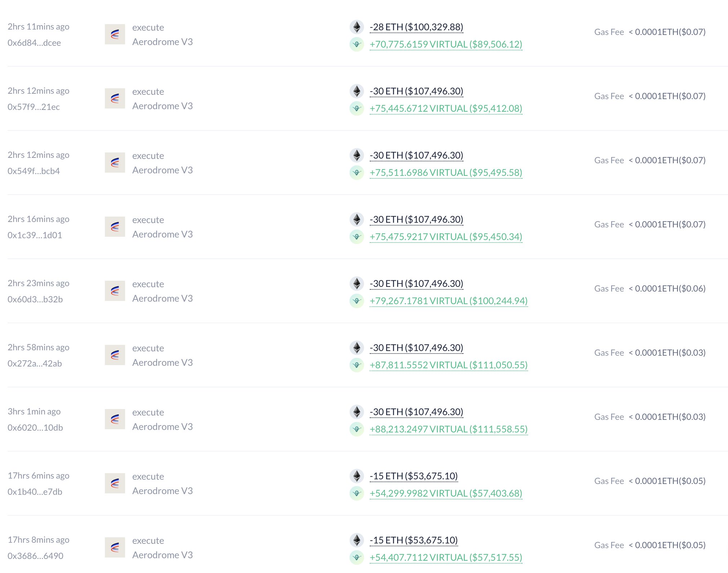
Task: Click the Aerodrome icon for transaction 0x57f9...21ec
Action: (x=115, y=98)
